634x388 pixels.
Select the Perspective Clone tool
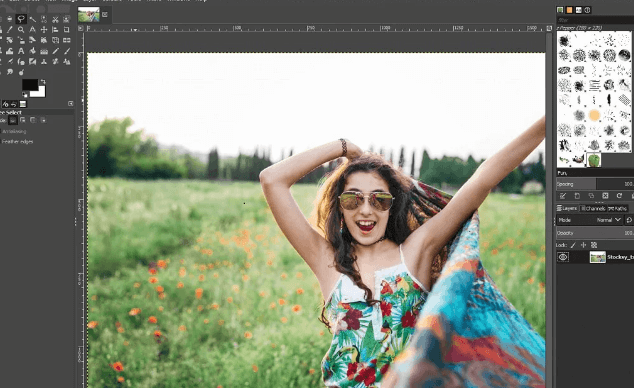tap(67, 61)
